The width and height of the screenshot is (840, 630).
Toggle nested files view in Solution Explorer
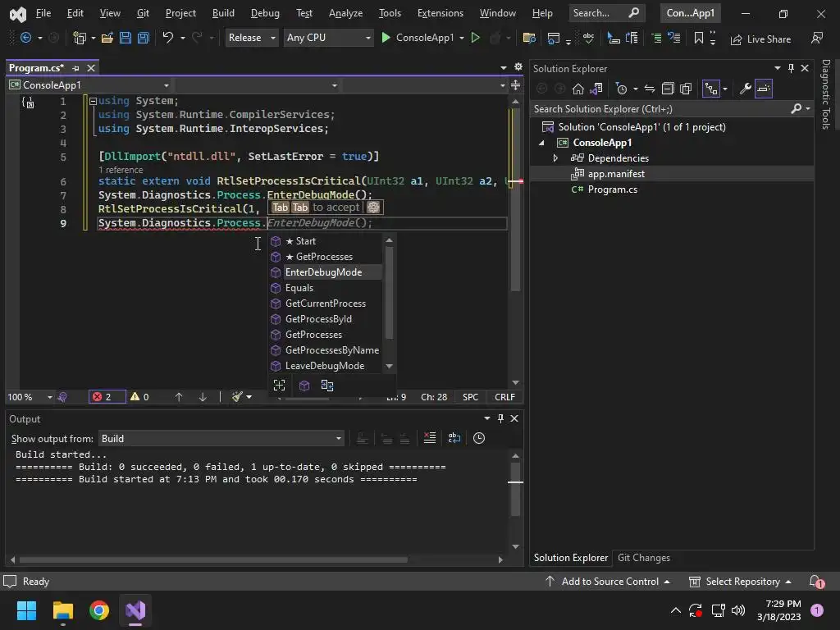coord(711,89)
